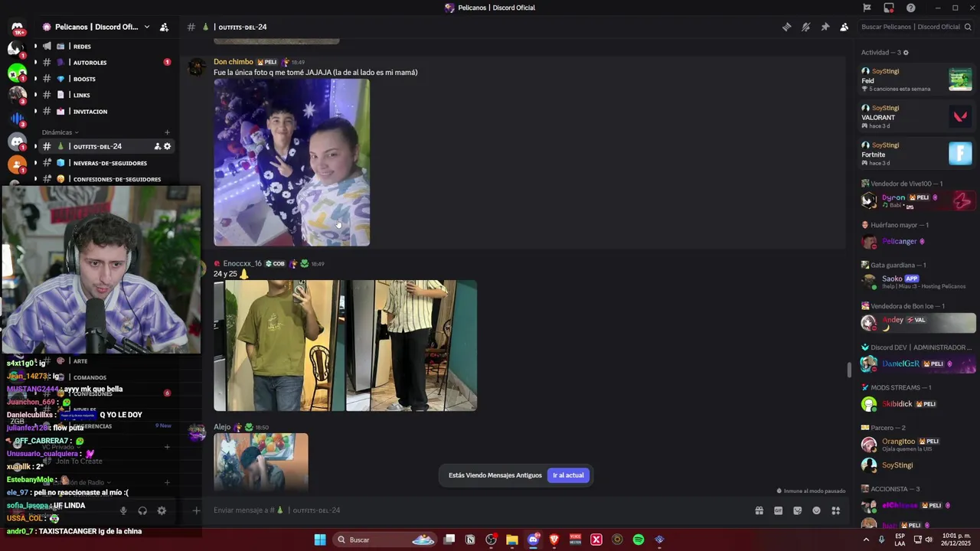Open Enoccxx_16 green shirt mirror photo
The width and height of the screenshot is (980, 551).
(x=279, y=345)
